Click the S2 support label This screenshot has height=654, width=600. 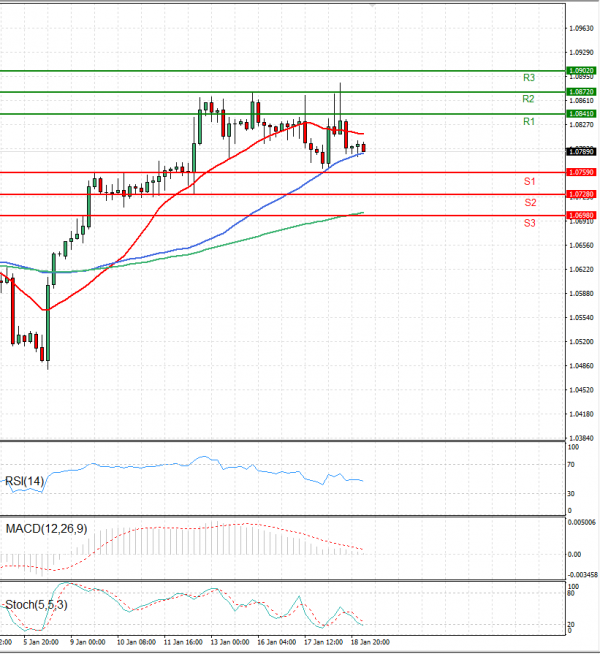530,203
